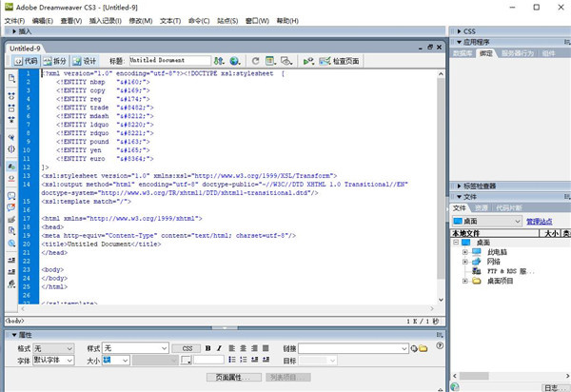The width and height of the screenshot is (571, 392).
Task: Toggle Align Left in Properties panel
Action: tap(231, 348)
